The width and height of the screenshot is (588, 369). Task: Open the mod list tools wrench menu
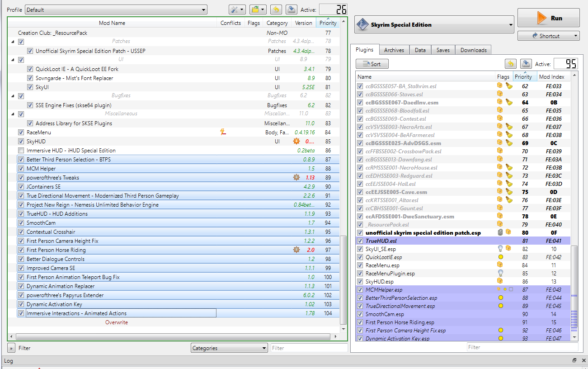pos(237,9)
